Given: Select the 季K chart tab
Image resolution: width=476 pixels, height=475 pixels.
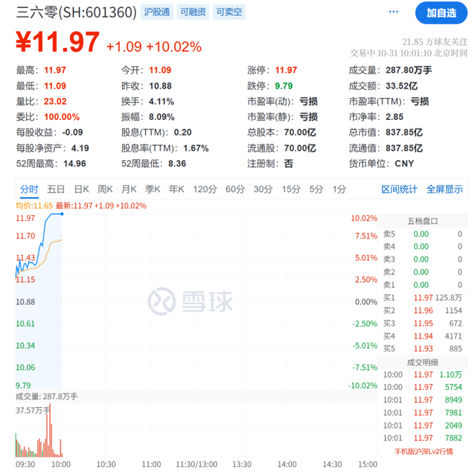Looking at the screenshot, I should pyautogui.click(x=152, y=189).
